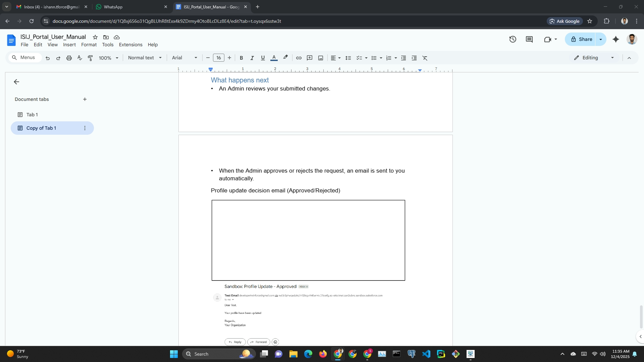Open the Insert menu
Viewport: 644px width, 362px height.
[x=69, y=45]
